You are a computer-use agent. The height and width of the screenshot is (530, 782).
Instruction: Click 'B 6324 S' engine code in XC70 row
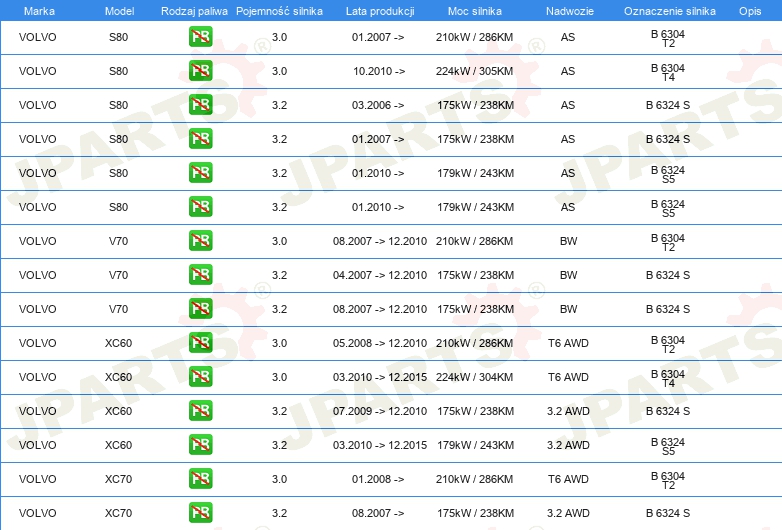(668, 513)
